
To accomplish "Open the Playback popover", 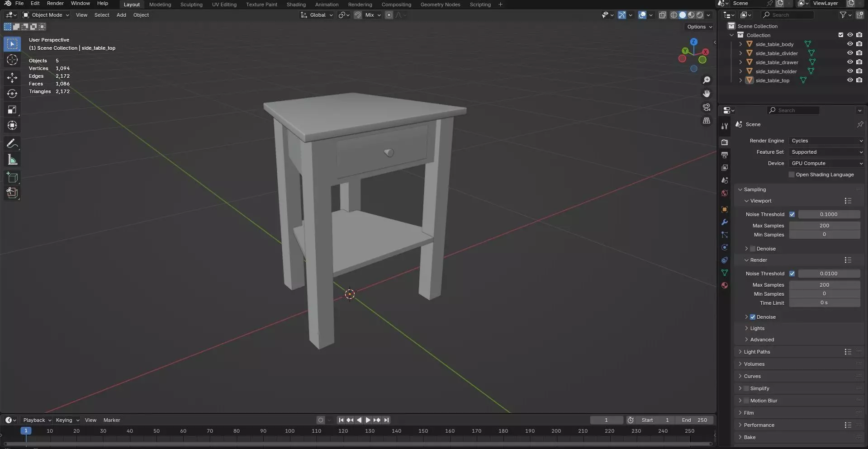I will (x=37, y=420).
